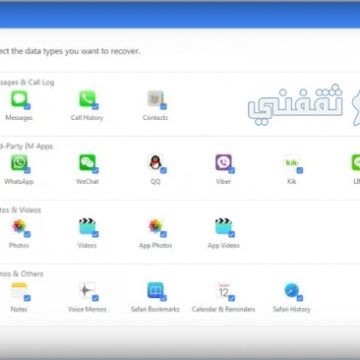Toggle the Calendar & Reminders checkbox
The height and width of the screenshot is (360, 360).
point(232,298)
